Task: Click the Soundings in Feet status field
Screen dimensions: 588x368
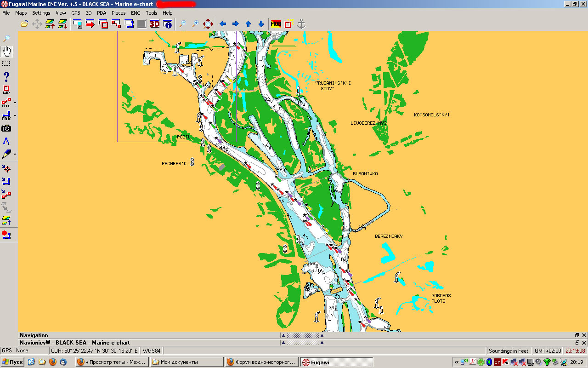Action: click(508, 351)
